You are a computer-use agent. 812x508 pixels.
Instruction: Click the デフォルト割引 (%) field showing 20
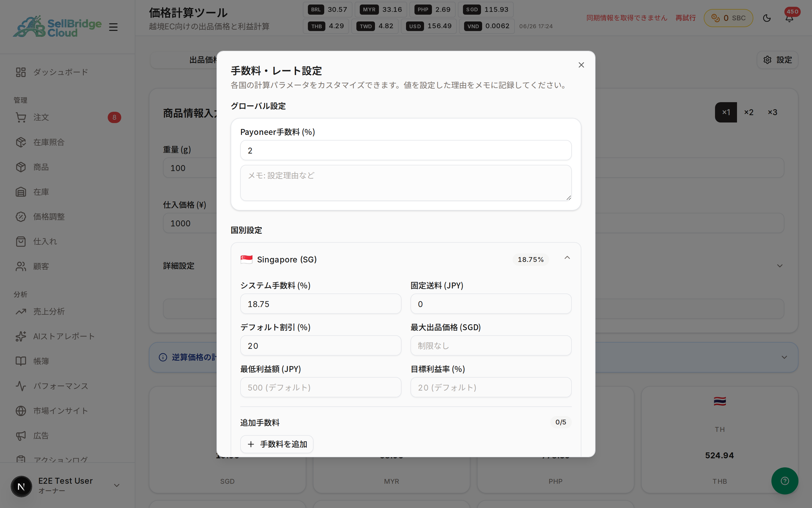321,345
